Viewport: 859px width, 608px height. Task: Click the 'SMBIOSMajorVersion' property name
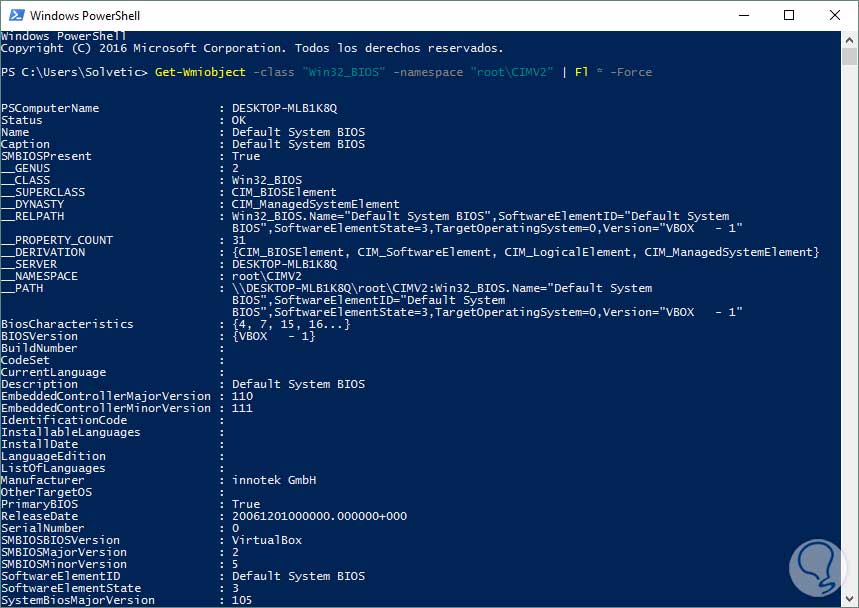coord(64,552)
